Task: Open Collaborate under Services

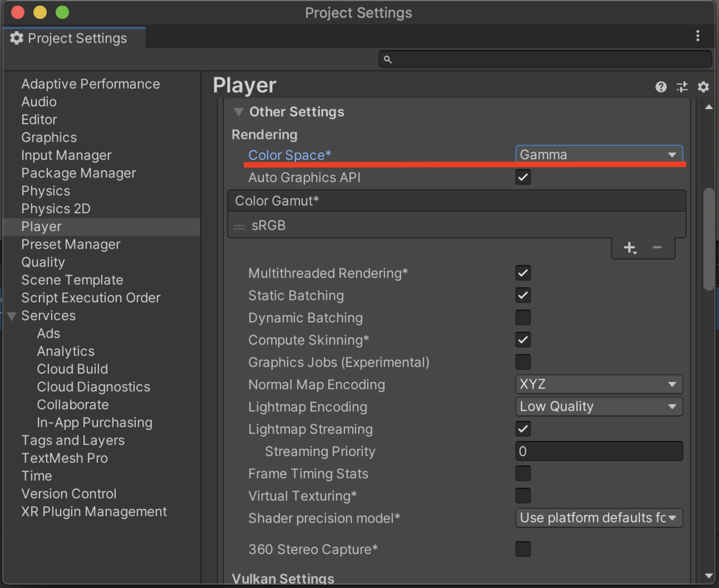Action: 73,405
